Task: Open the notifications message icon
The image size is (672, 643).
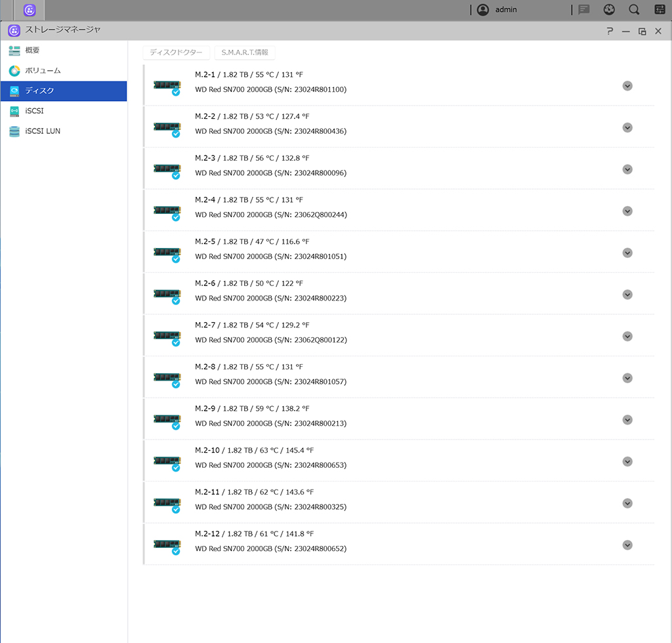Action: pyautogui.click(x=583, y=9)
